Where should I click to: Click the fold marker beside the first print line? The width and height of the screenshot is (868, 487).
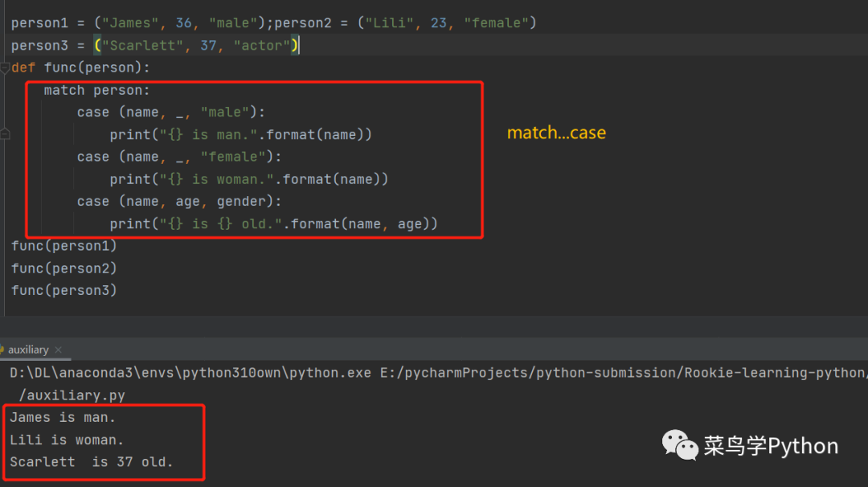pos(4,134)
